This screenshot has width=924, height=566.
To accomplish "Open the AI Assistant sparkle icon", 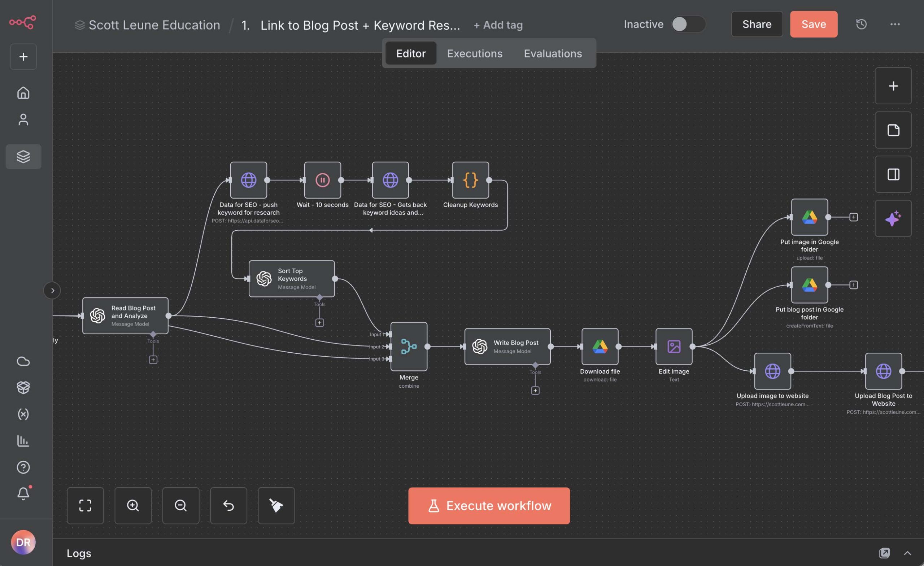I will (893, 219).
